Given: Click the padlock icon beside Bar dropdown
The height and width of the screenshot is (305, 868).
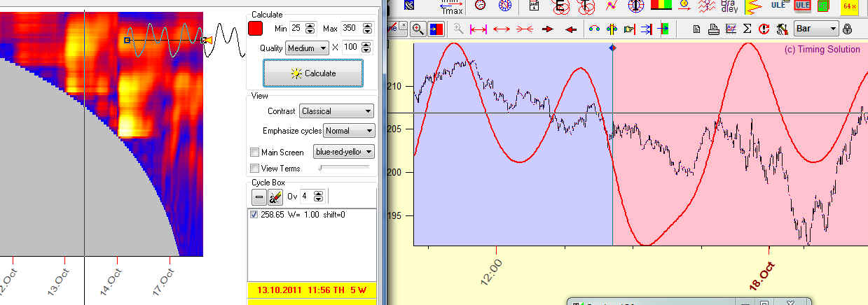Looking at the screenshot, I should click(848, 29).
